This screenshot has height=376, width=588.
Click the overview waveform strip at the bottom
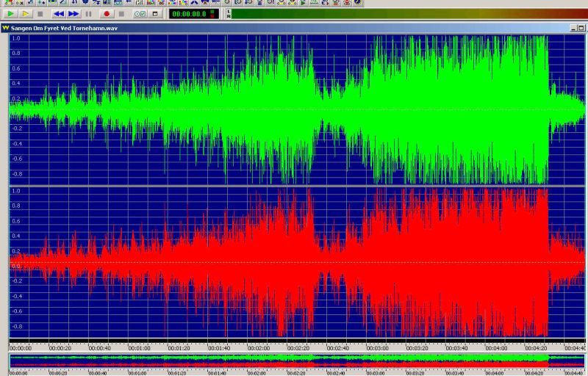pyautogui.click(x=294, y=360)
